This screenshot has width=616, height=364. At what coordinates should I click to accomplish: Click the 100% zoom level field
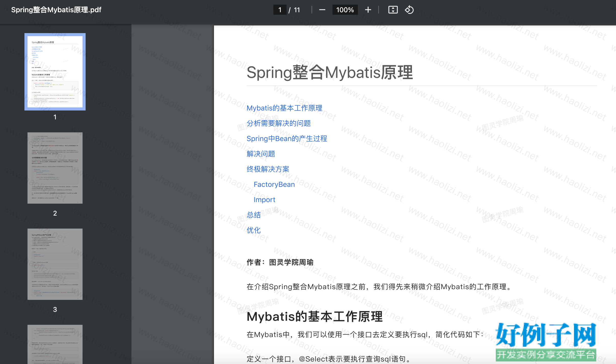pos(345,10)
